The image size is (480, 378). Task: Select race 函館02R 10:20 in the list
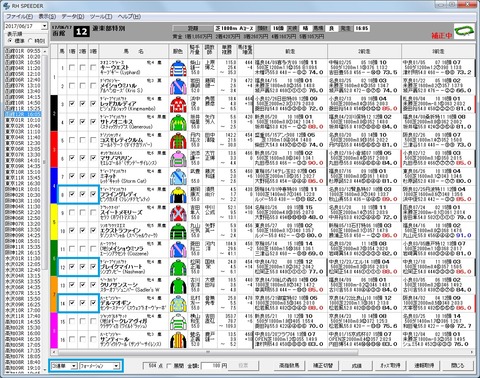[x=23, y=57]
